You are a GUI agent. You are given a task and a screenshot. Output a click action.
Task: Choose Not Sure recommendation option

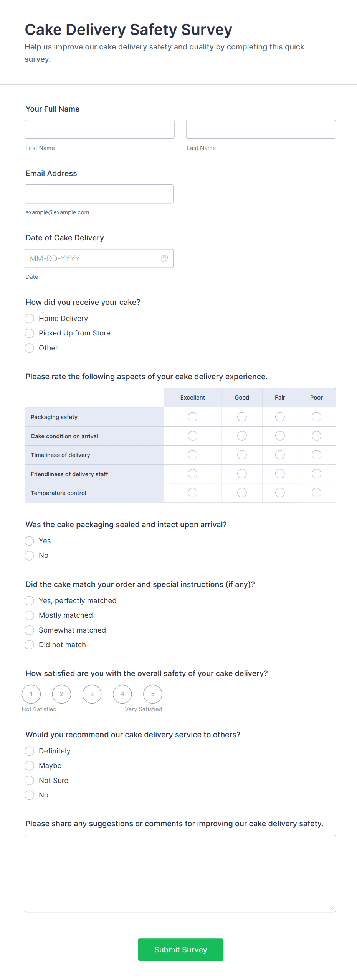(x=30, y=781)
